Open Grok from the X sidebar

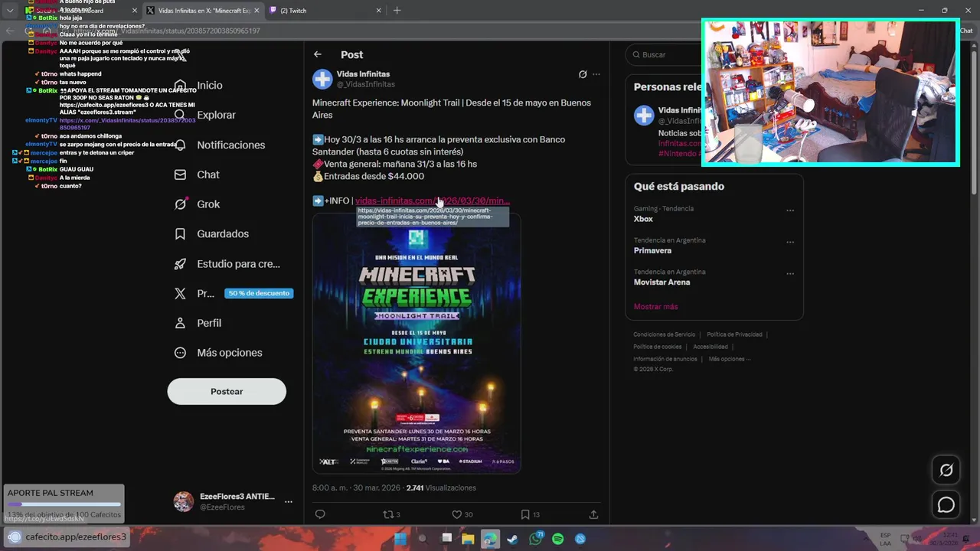[197, 204]
